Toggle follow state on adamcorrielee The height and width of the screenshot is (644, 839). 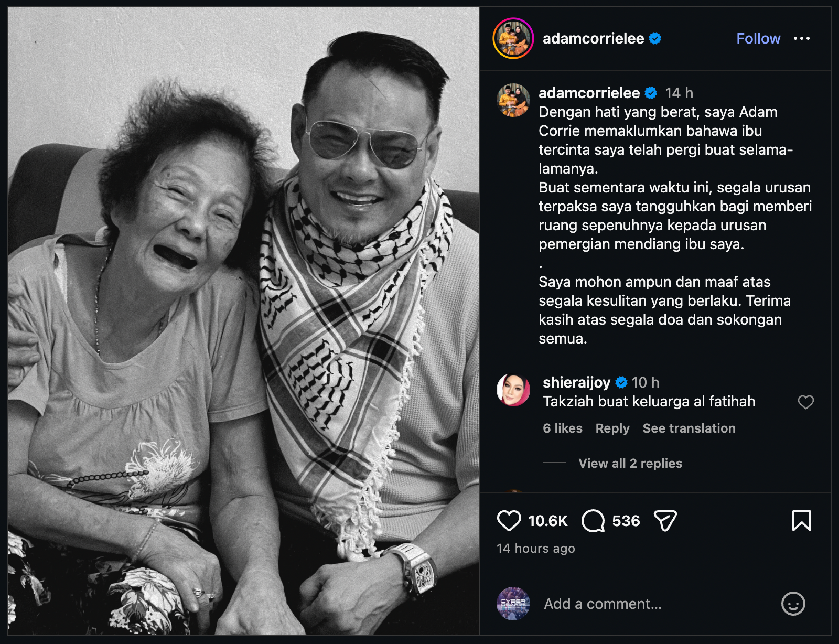point(758,38)
